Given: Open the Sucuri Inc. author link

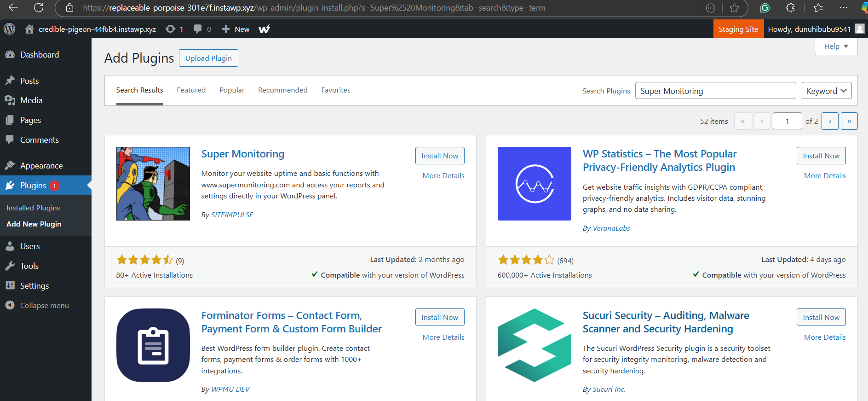Looking at the screenshot, I should [609, 389].
